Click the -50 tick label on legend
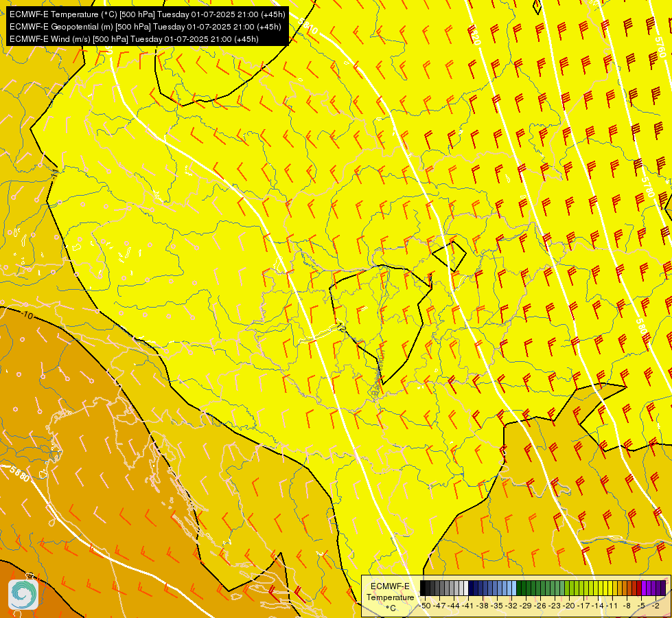 pyautogui.click(x=425, y=606)
